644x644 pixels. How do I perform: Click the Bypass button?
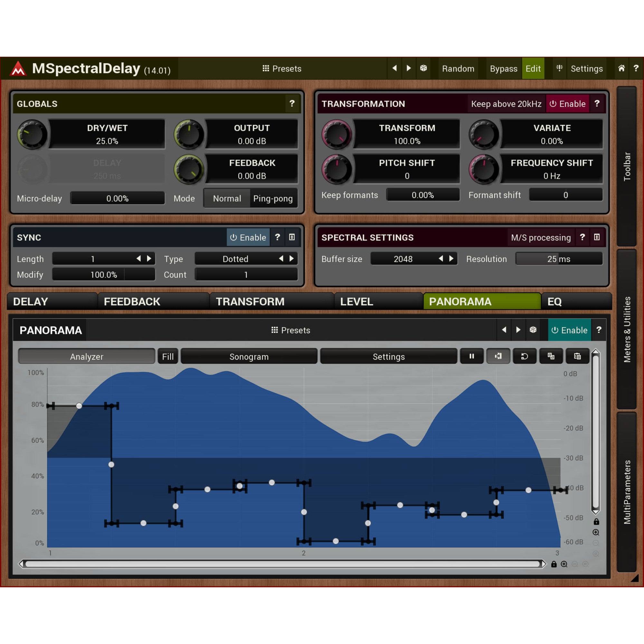503,68
